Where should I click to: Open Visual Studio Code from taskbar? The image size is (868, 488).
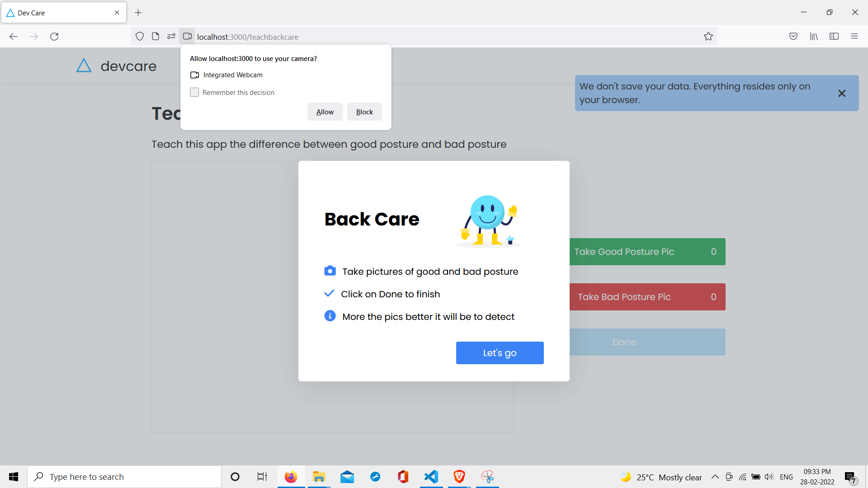point(431,477)
